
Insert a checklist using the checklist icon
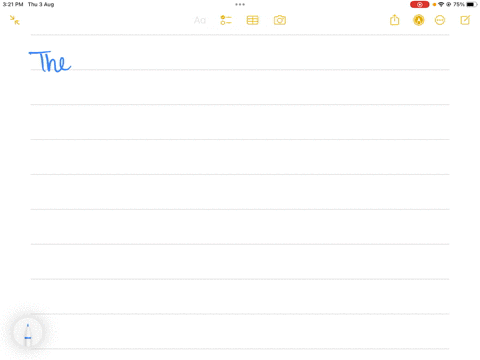tap(226, 20)
